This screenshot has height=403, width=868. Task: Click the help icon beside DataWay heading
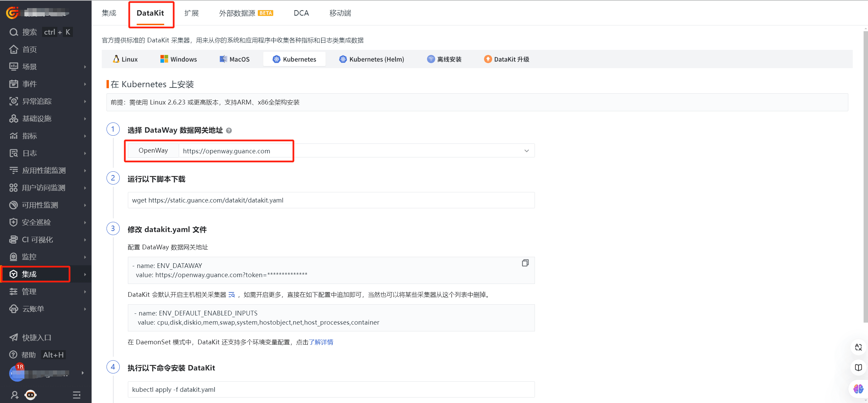click(x=229, y=131)
